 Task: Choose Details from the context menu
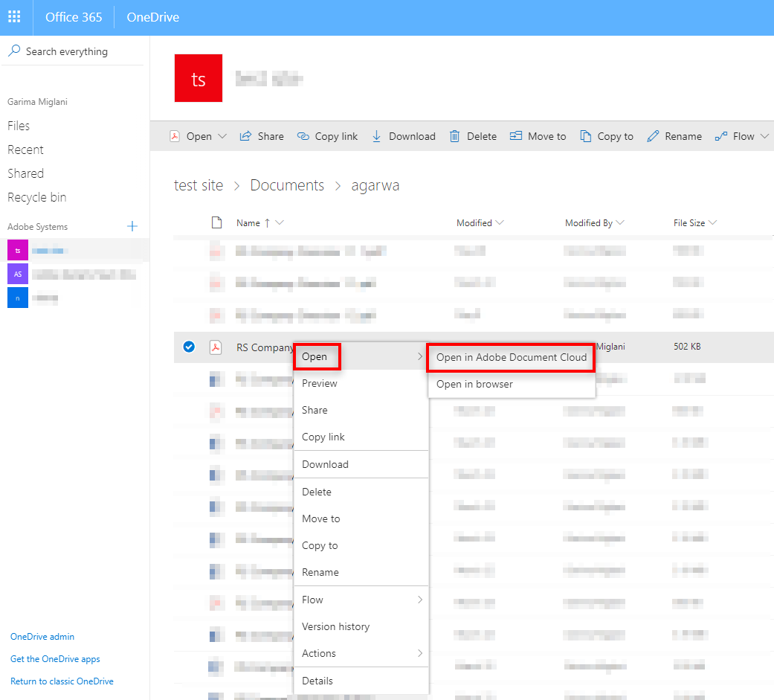pyautogui.click(x=361, y=681)
